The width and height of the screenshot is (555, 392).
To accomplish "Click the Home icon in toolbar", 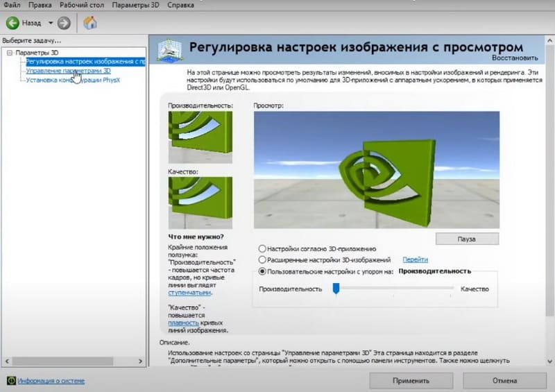I will [89, 23].
